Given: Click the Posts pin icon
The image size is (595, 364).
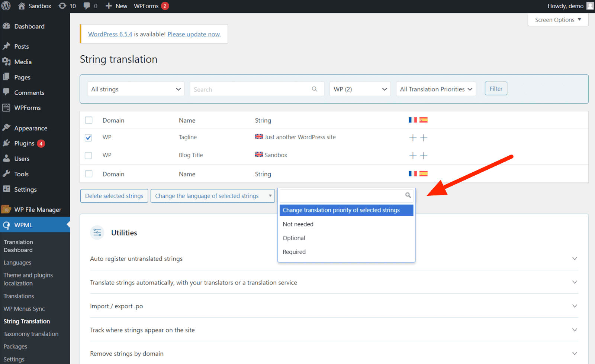Looking at the screenshot, I should click(x=6, y=46).
